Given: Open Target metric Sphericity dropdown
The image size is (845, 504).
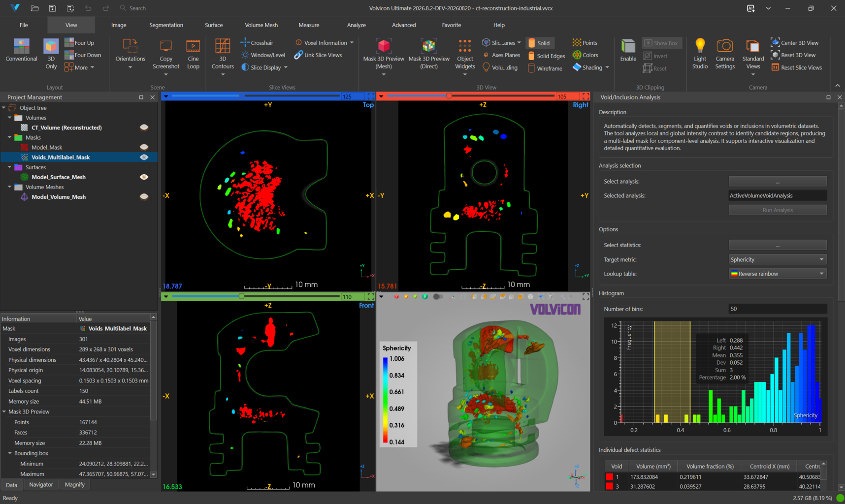Looking at the screenshot, I should click(777, 259).
